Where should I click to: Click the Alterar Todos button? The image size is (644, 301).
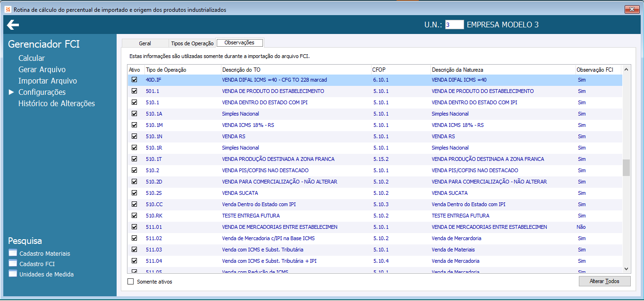(604, 281)
